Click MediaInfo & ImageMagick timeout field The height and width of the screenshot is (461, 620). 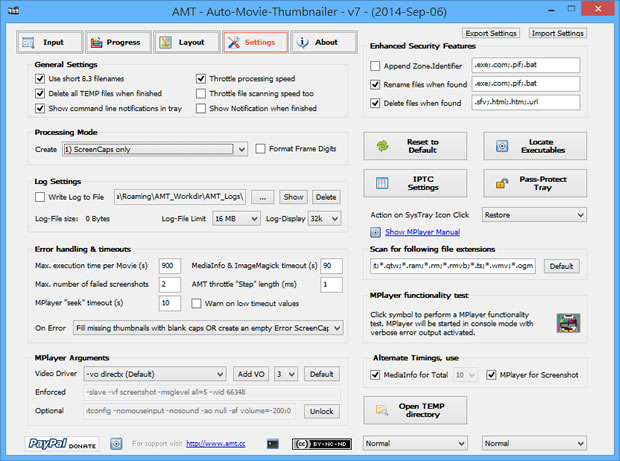tap(331, 266)
